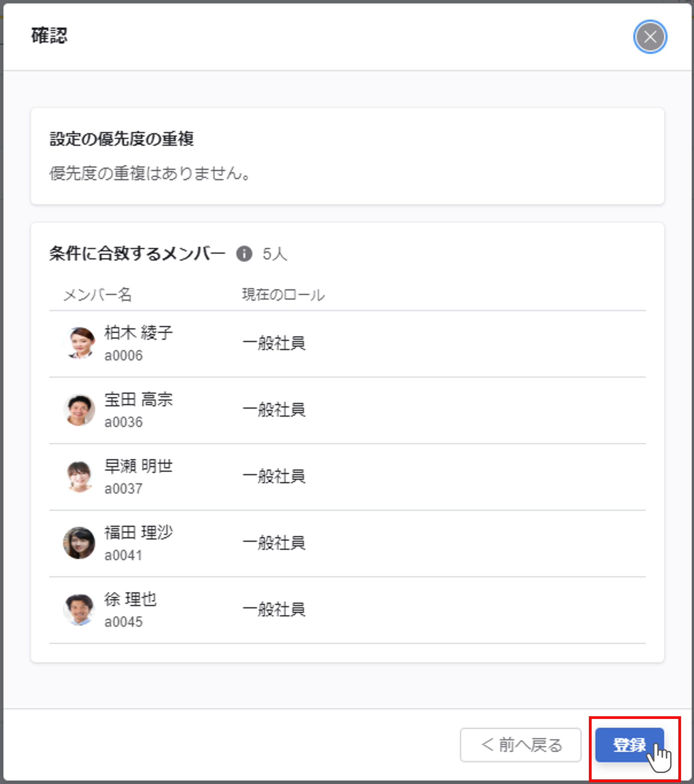Select the member name 柏木 綾子
This screenshot has height=784, width=694.
pyautogui.click(x=139, y=332)
